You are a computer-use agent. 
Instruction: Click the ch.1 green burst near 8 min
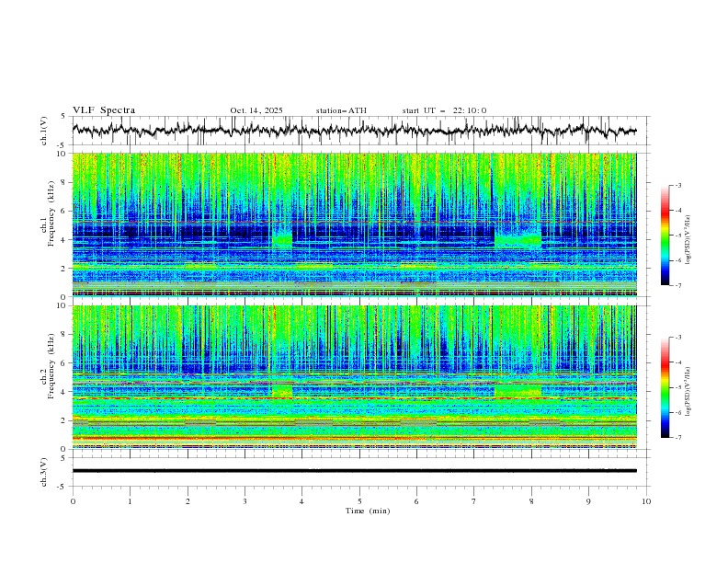518,240
